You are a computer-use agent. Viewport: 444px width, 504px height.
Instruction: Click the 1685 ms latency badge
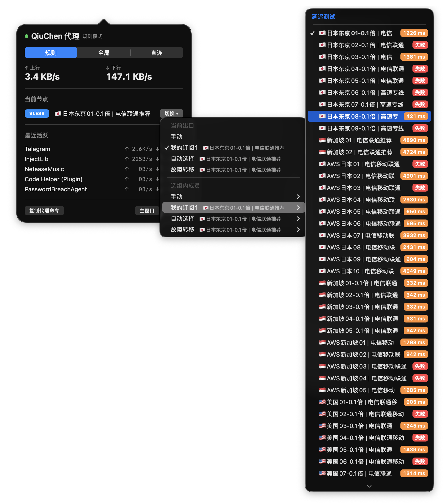414,390
